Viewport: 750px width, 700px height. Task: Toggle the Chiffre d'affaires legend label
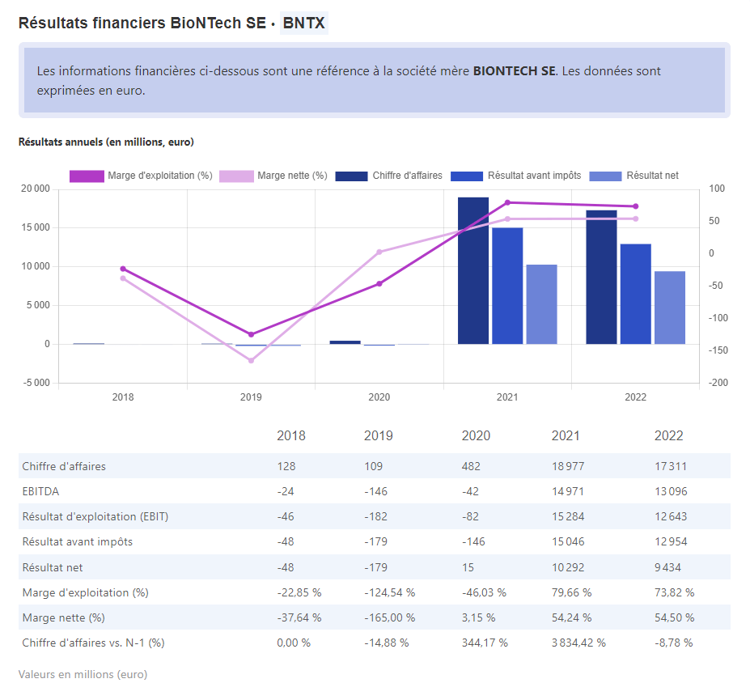(407, 176)
